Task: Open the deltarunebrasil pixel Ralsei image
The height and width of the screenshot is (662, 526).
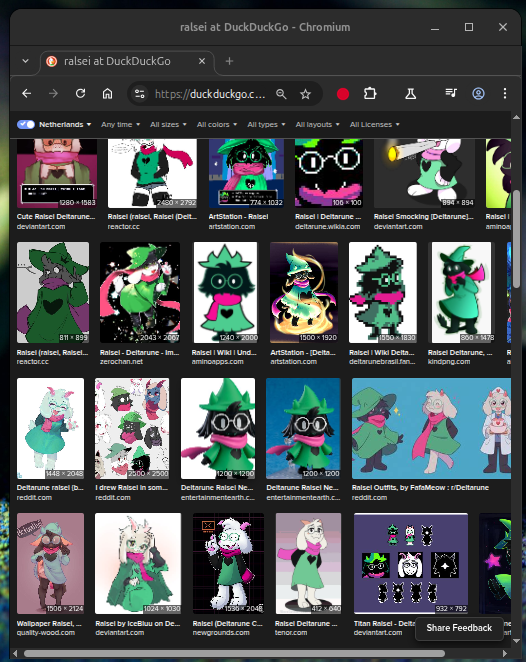Action: click(382, 292)
